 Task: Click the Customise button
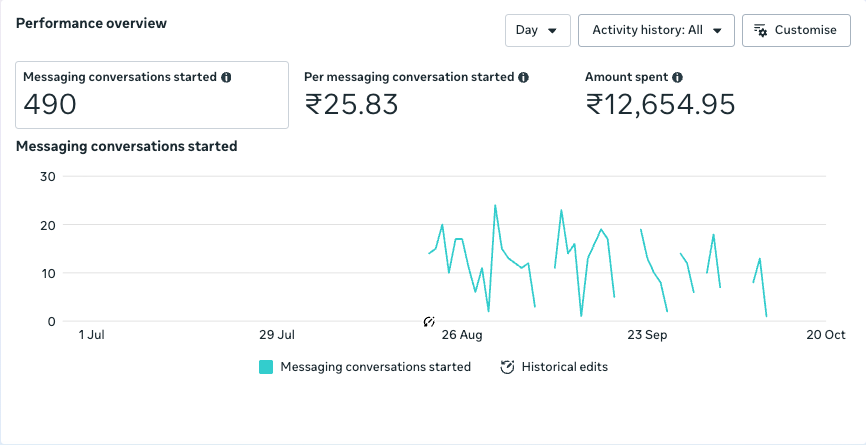[796, 30]
